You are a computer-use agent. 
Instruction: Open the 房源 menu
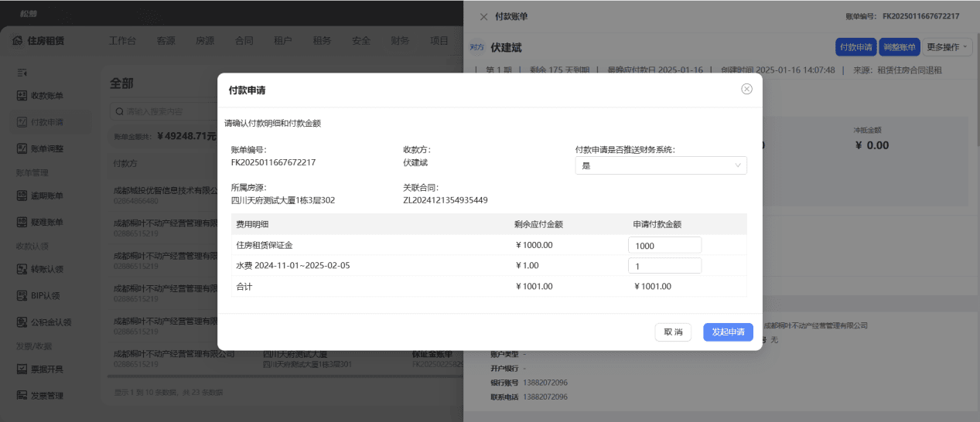point(205,41)
